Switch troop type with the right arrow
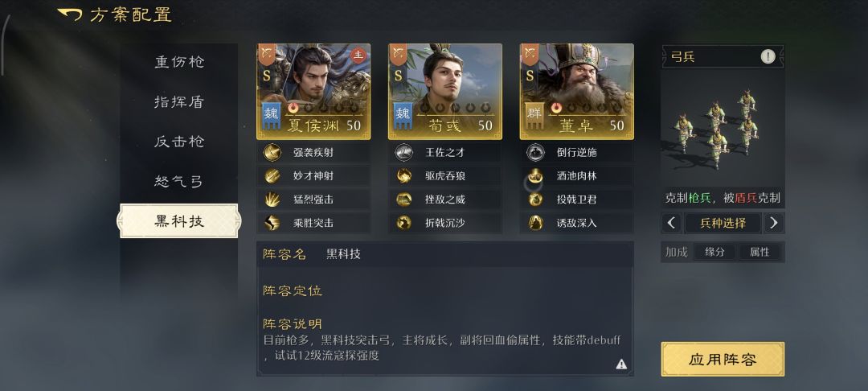The width and height of the screenshot is (868, 391). coord(774,223)
